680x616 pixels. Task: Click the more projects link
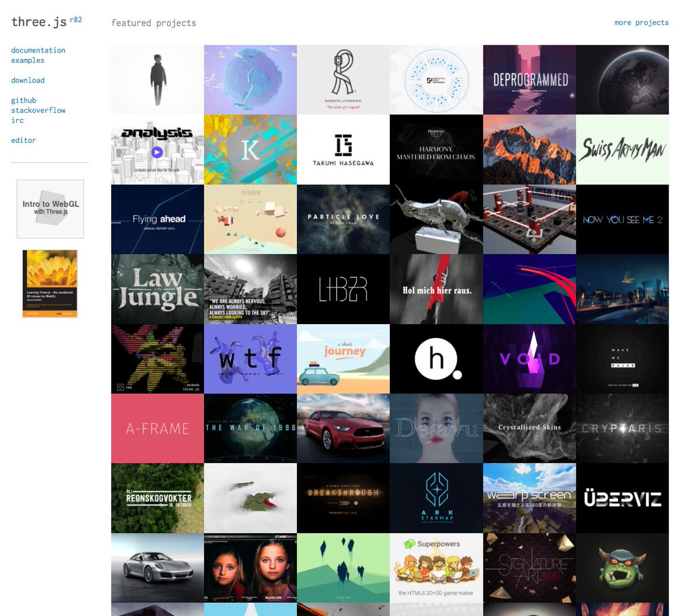641,23
